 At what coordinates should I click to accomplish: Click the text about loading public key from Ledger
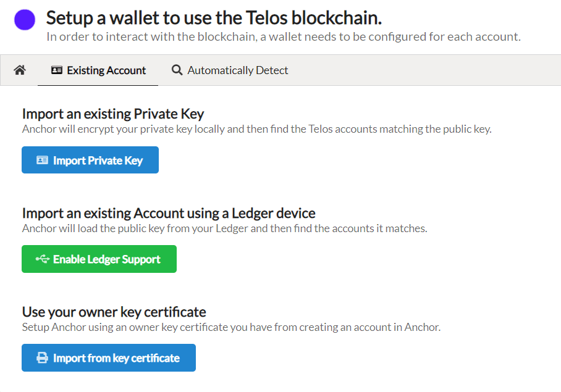[x=225, y=228]
